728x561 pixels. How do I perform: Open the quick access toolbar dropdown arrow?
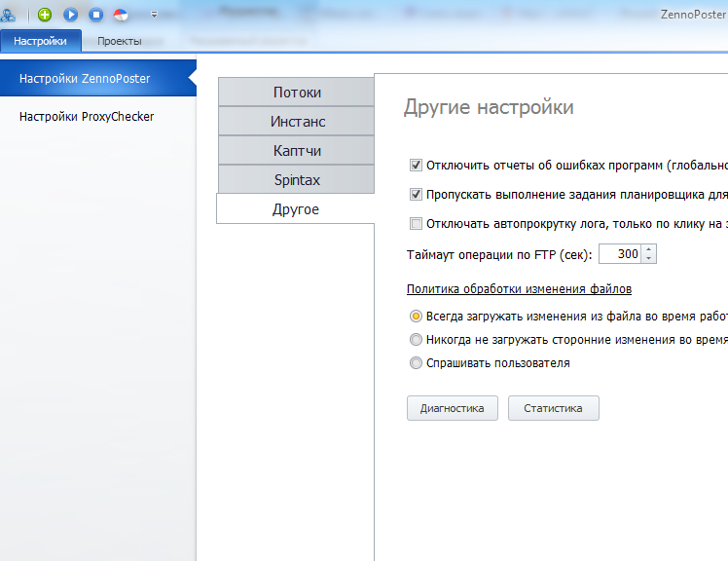(x=154, y=15)
